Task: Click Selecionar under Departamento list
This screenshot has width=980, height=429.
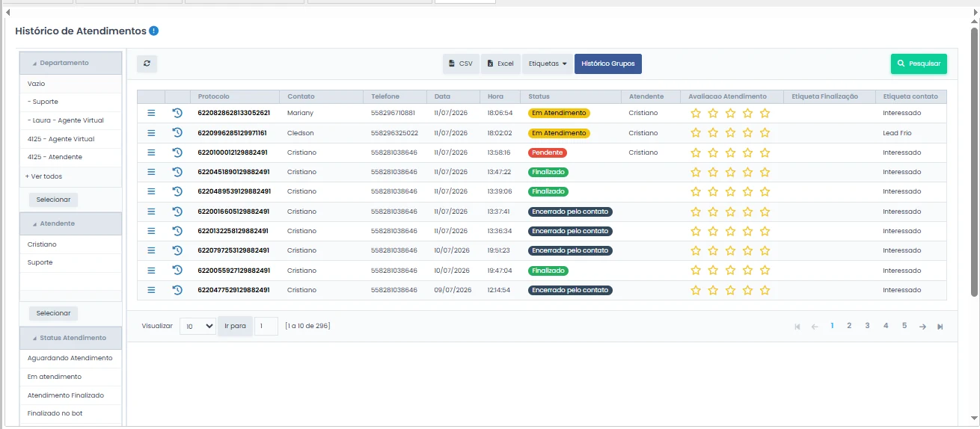Action: click(x=53, y=200)
